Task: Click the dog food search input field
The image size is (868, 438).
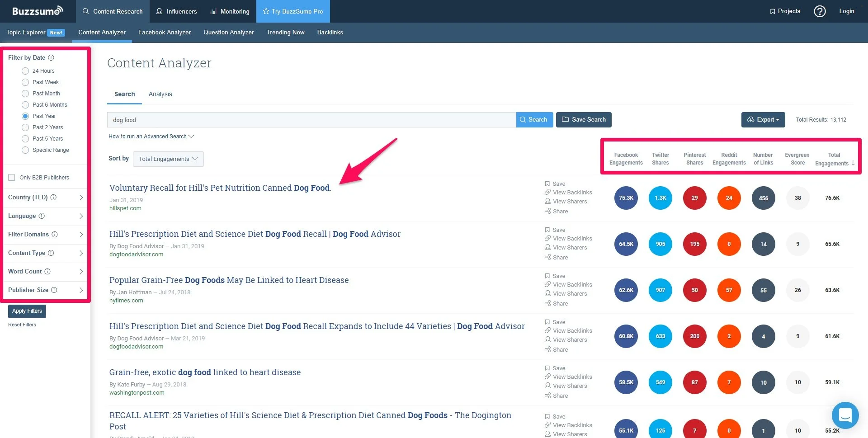Action: [311, 120]
